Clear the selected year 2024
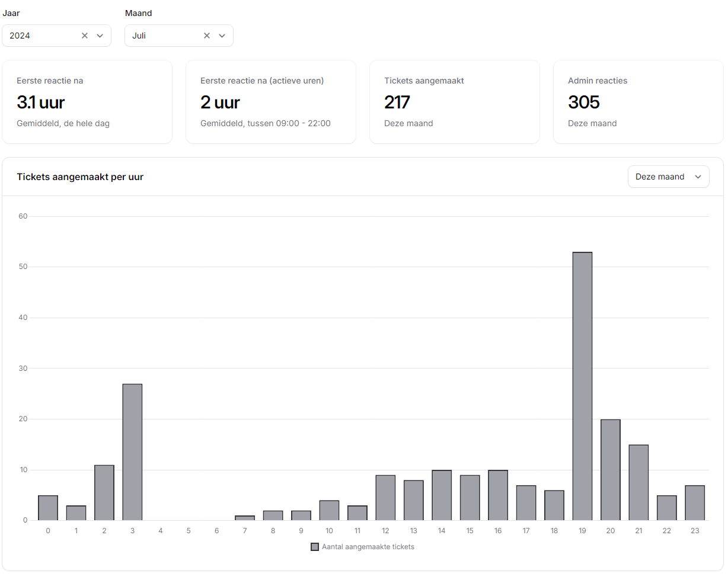The image size is (728, 580). point(85,36)
